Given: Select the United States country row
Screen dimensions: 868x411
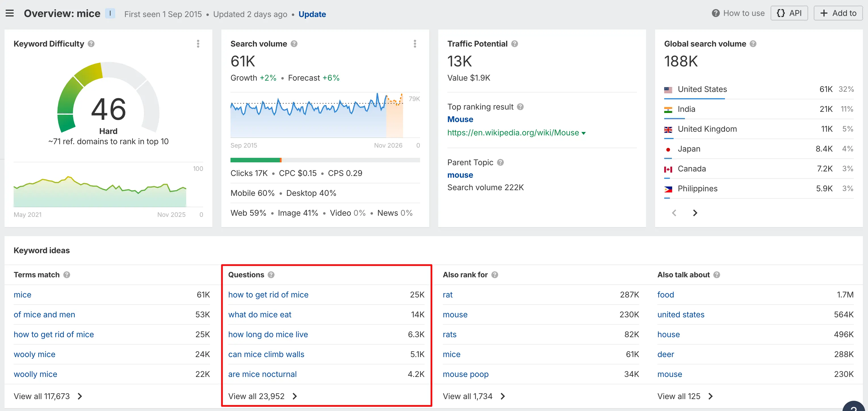Looking at the screenshot, I should [x=759, y=89].
